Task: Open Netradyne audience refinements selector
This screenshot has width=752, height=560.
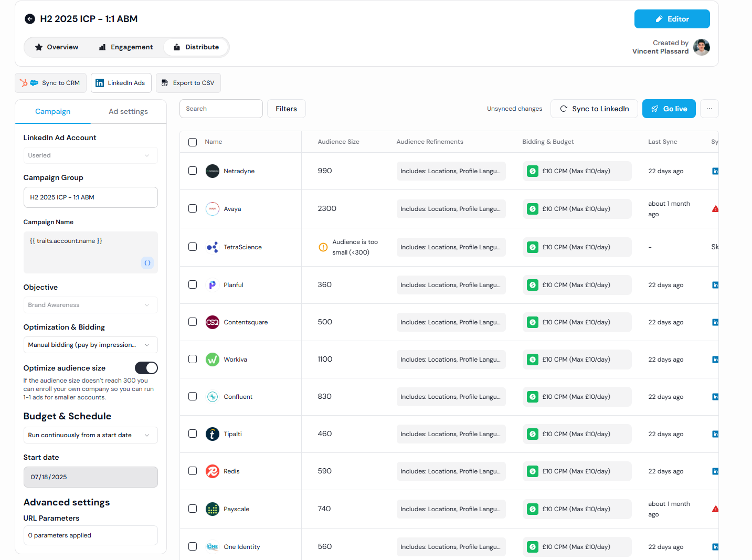Action: coord(451,171)
